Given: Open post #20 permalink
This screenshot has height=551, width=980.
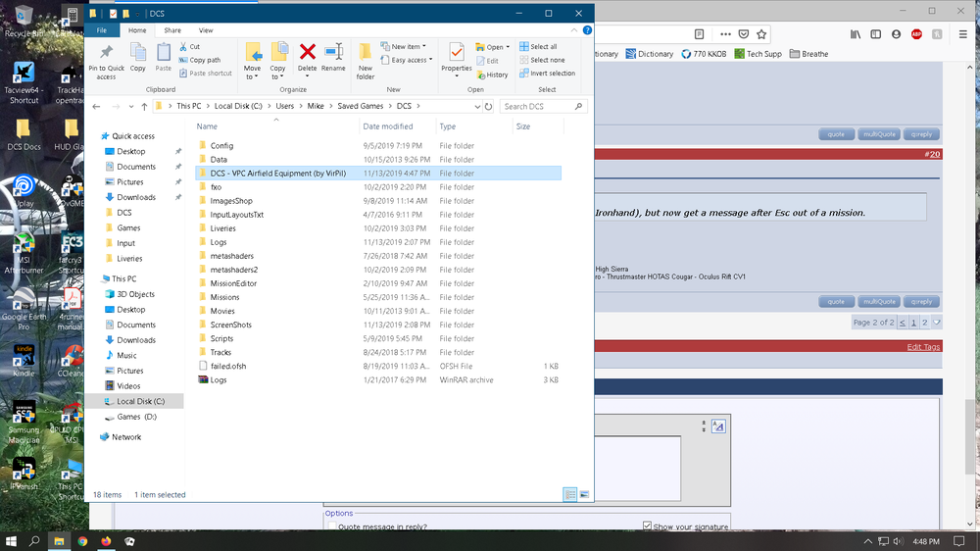Looking at the screenshot, I should point(932,155).
